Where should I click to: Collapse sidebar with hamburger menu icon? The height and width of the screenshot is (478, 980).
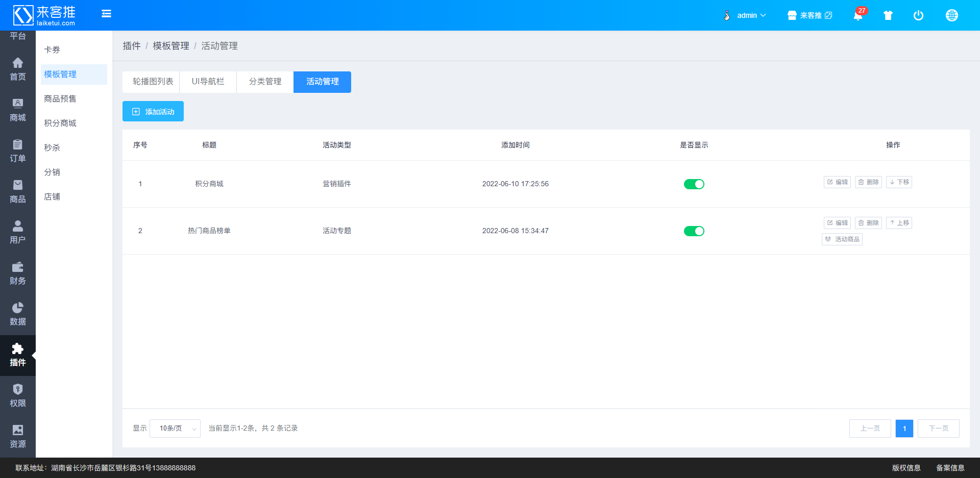[x=106, y=14]
